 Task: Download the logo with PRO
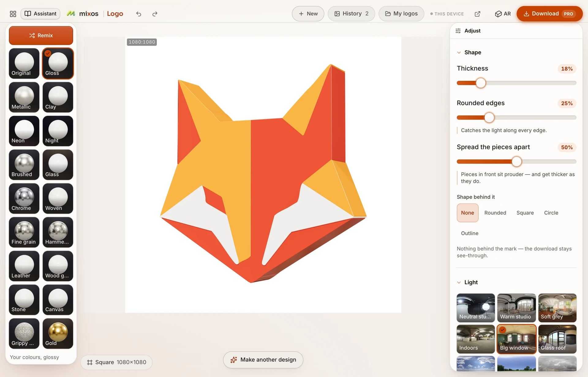[x=549, y=14]
